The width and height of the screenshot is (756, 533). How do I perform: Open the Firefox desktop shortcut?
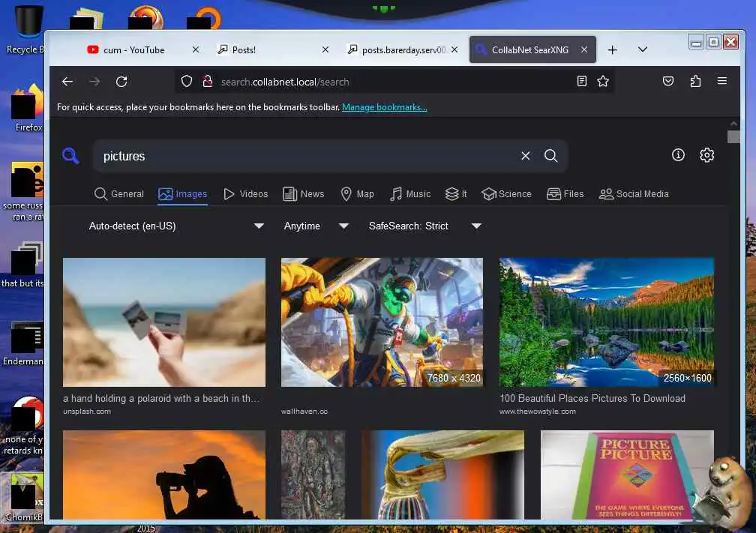pyautogui.click(x=27, y=107)
